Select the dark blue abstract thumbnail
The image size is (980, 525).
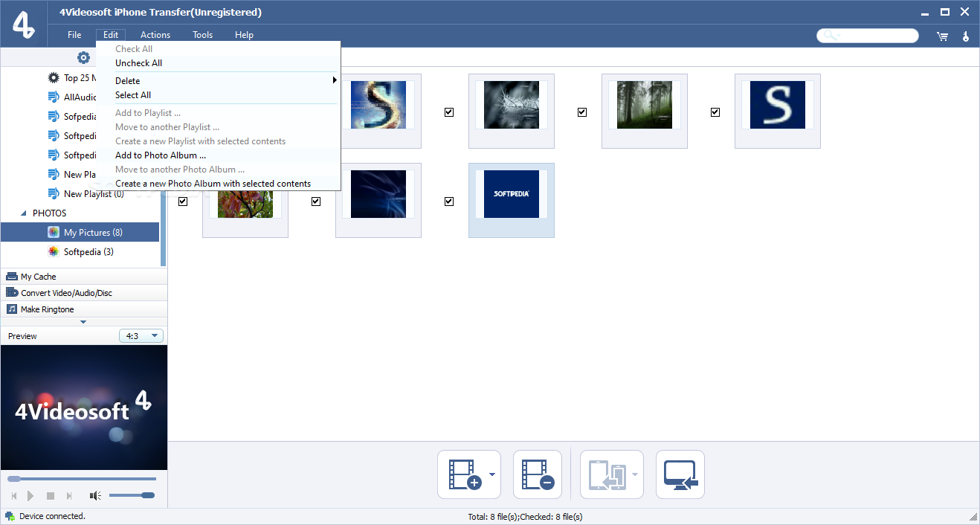point(378,200)
